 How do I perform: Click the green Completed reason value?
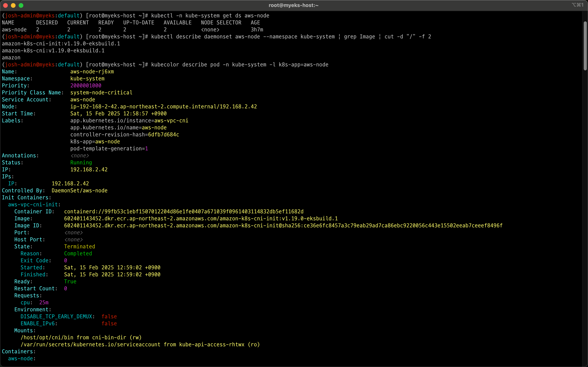pos(78,254)
